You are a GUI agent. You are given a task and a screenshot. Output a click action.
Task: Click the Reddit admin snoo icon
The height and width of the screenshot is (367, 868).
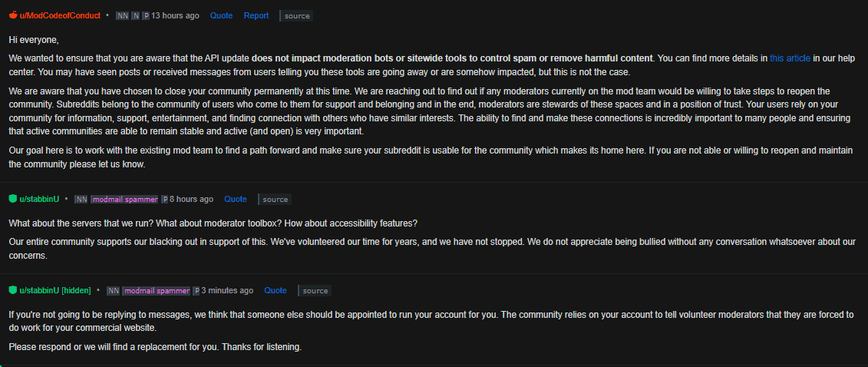tap(13, 15)
